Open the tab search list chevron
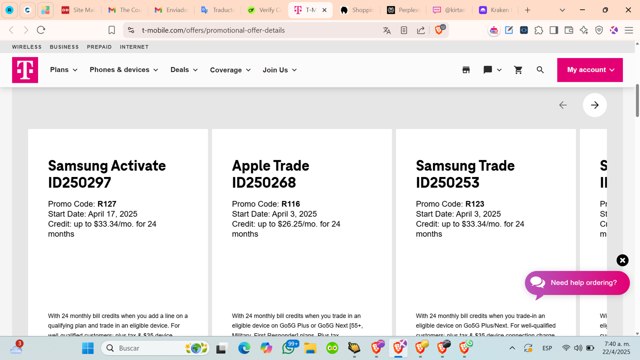The width and height of the screenshot is (640, 360). click(x=562, y=10)
